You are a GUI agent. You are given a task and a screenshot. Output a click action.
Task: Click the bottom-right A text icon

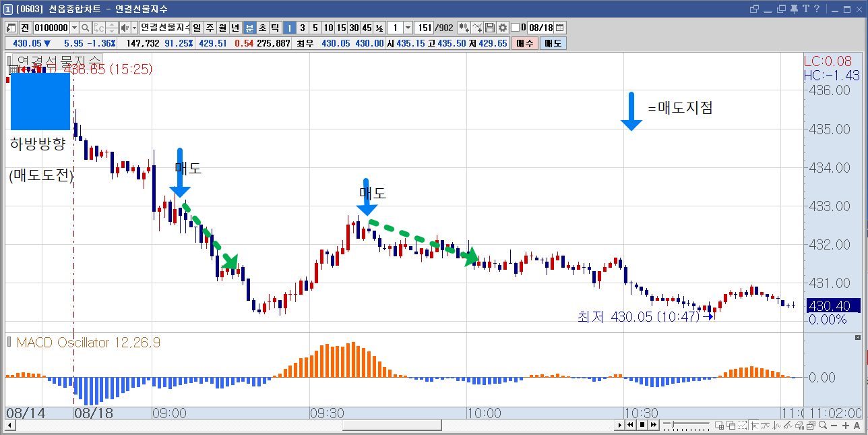click(x=857, y=426)
